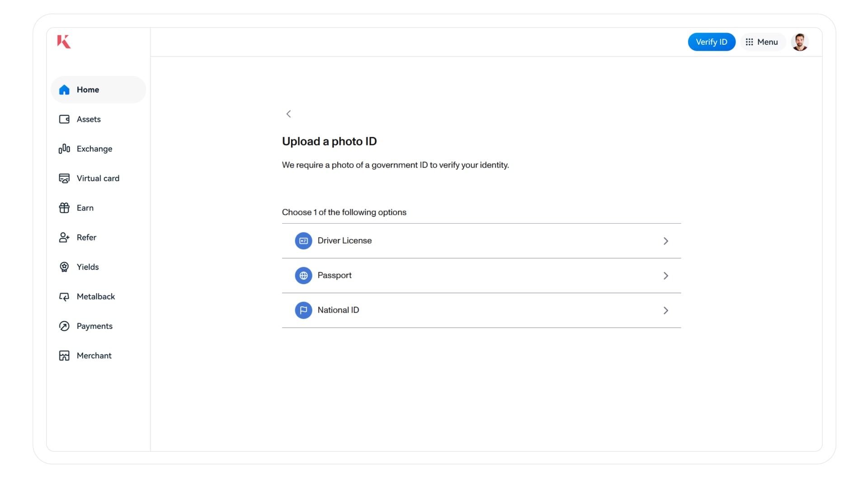Click the Home house icon
The image size is (868, 478).
(x=64, y=90)
